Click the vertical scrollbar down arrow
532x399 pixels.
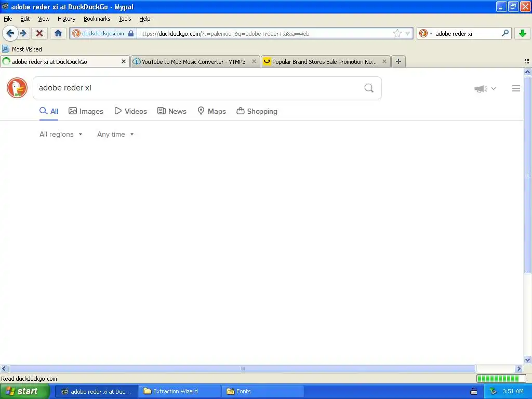(x=527, y=360)
